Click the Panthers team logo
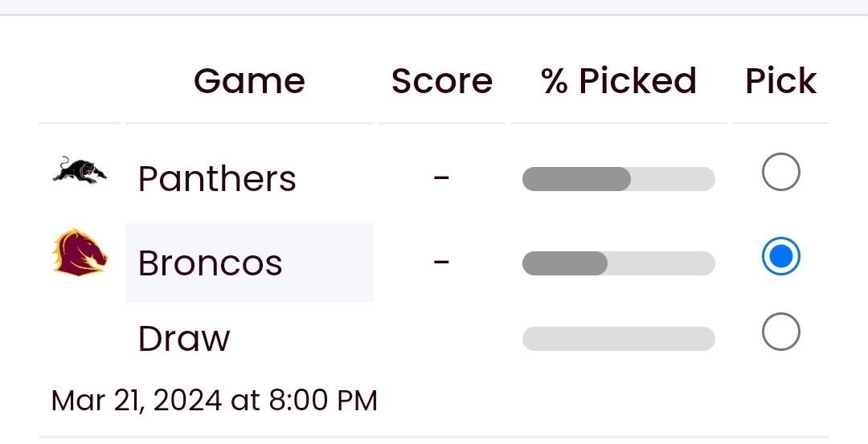 [x=80, y=170]
